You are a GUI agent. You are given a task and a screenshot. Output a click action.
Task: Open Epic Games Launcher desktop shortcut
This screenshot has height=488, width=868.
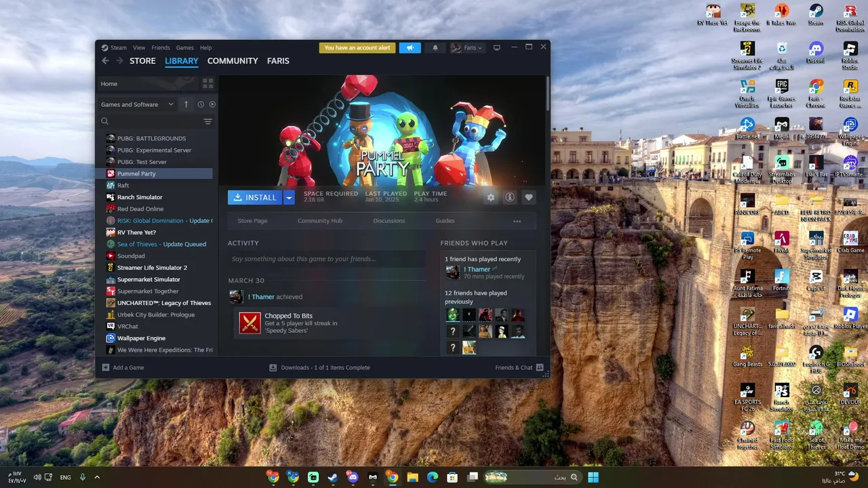[x=782, y=93]
